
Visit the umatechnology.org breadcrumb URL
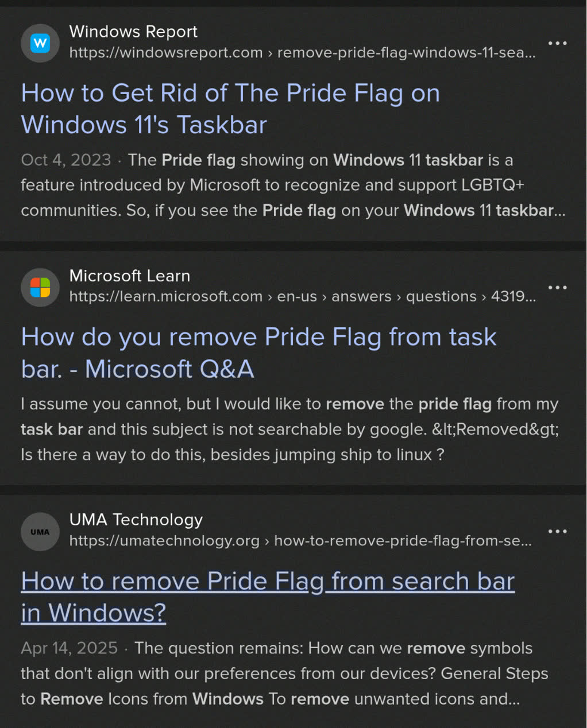click(300, 540)
